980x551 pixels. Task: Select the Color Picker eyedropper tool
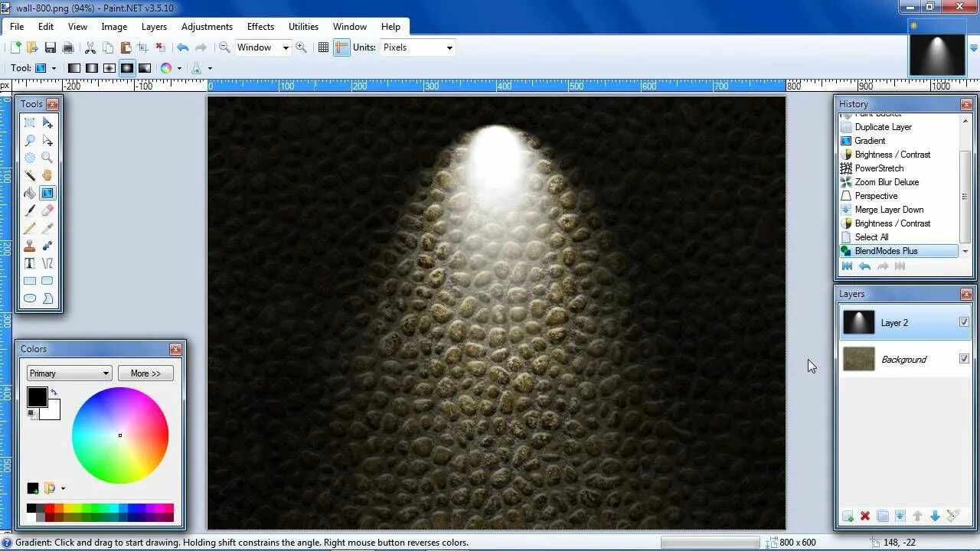pos(47,228)
